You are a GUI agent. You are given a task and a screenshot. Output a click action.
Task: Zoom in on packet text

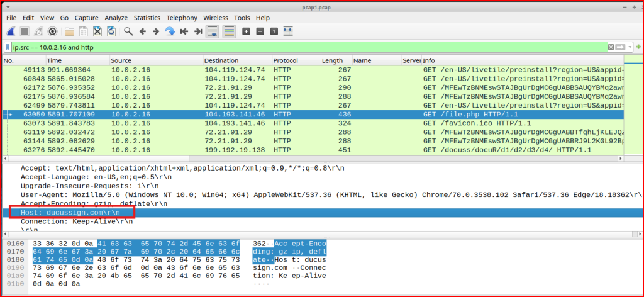pos(245,31)
